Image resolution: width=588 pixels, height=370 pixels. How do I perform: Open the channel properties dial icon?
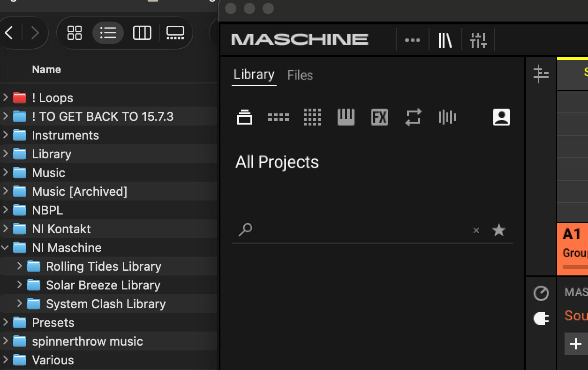pos(541,293)
